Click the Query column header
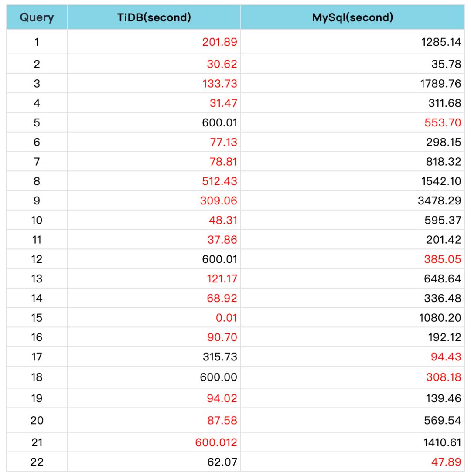The image size is (471, 476). pos(37,17)
